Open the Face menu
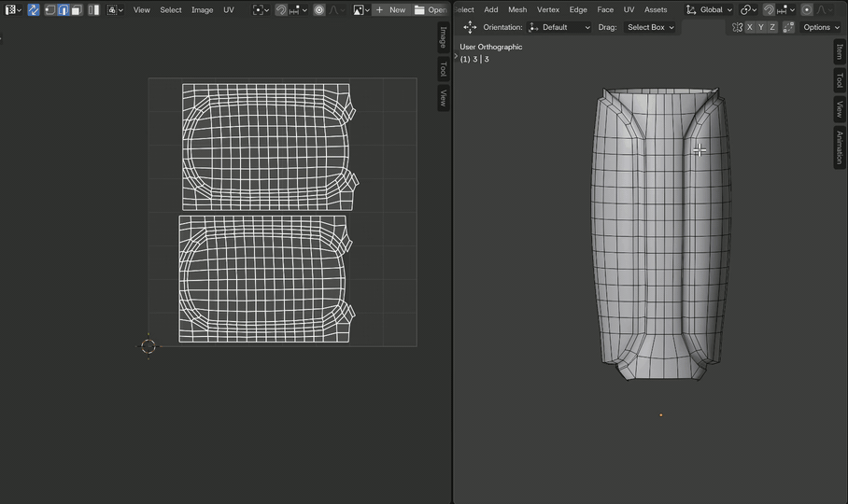Viewport: 848px width, 504px height. point(605,9)
